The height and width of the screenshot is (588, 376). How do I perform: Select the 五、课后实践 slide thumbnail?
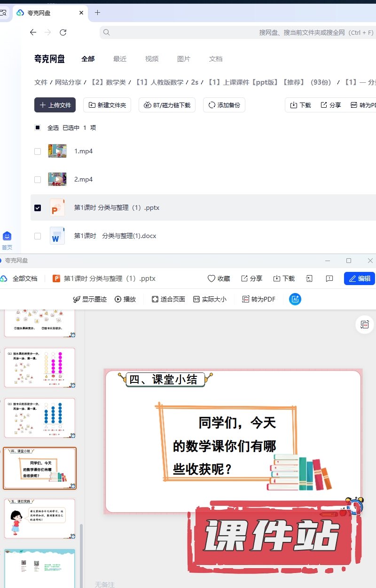[39, 519]
